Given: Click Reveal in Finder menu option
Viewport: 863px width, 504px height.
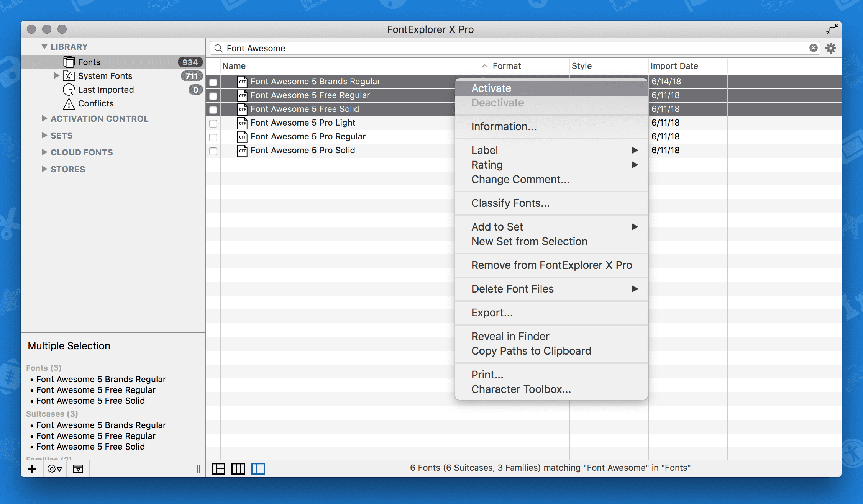Looking at the screenshot, I should 510,336.
